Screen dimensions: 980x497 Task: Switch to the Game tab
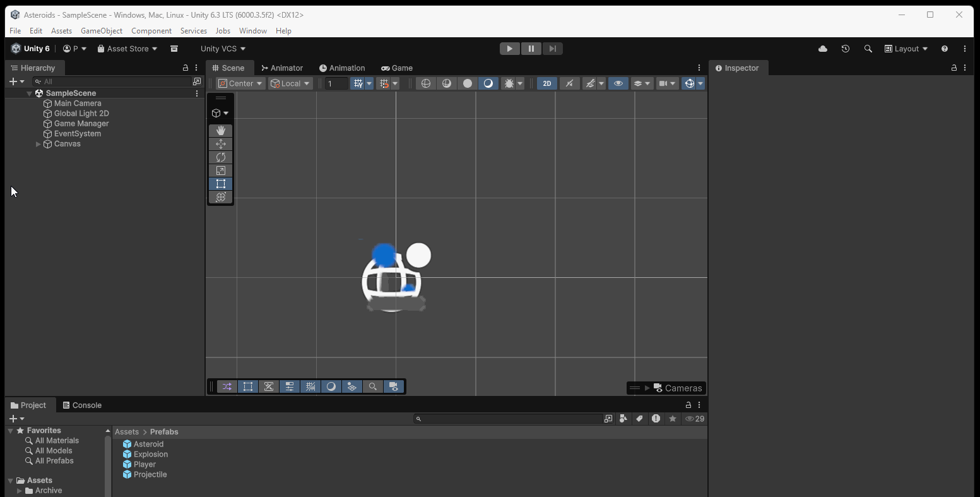click(x=397, y=68)
